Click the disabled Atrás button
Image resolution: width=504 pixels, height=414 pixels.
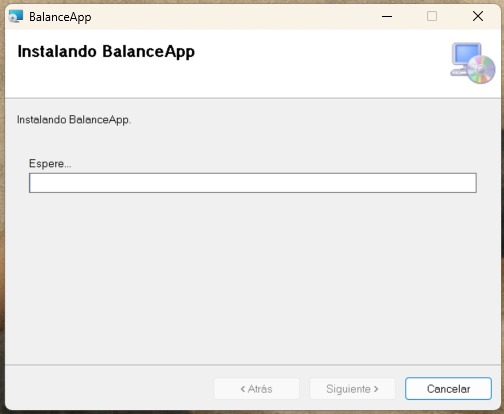[257, 389]
